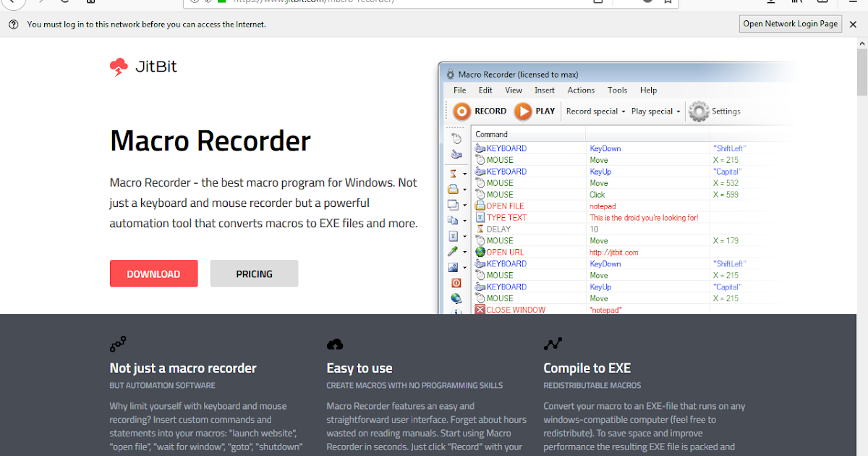Click the folder icon of OPEN FILE row
This screenshot has width=868, height=456.
point(480,206)
